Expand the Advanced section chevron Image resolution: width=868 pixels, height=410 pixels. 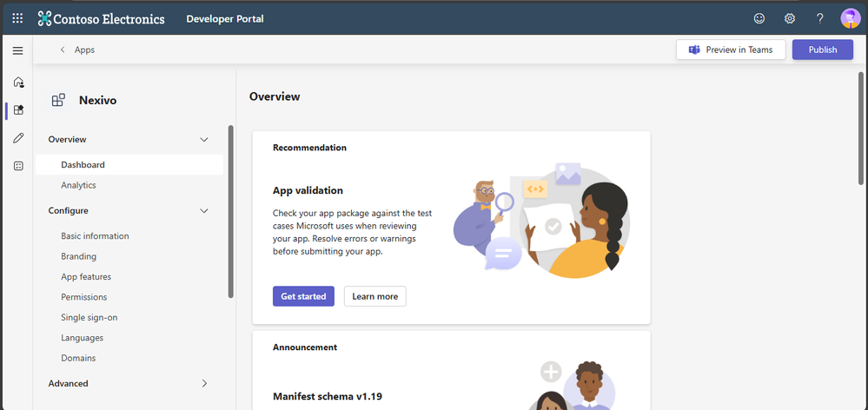tap(204, 383)
